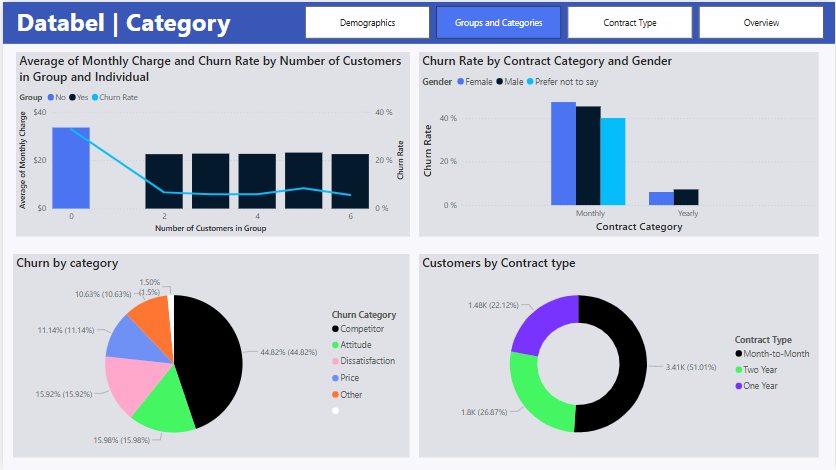
Task: Click the Yearly contract category axis label
Action: [688, 213]
